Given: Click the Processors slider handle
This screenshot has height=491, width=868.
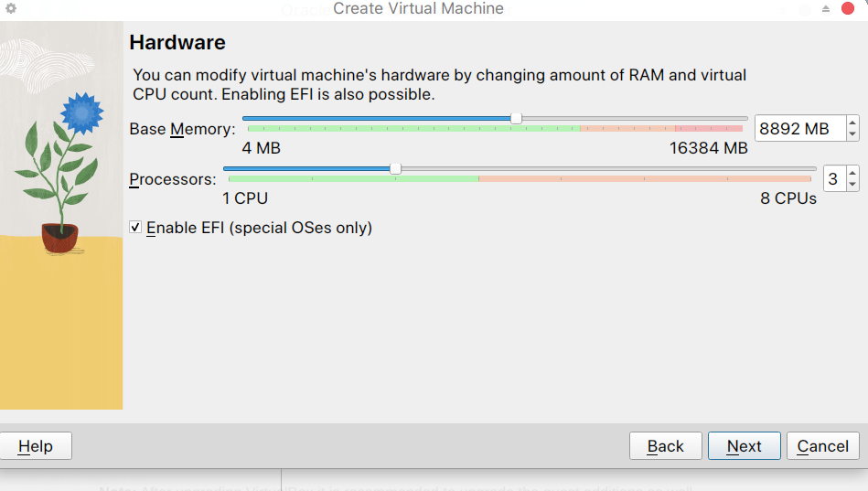Looking at the screenshot, I should (x=395, y=169).
